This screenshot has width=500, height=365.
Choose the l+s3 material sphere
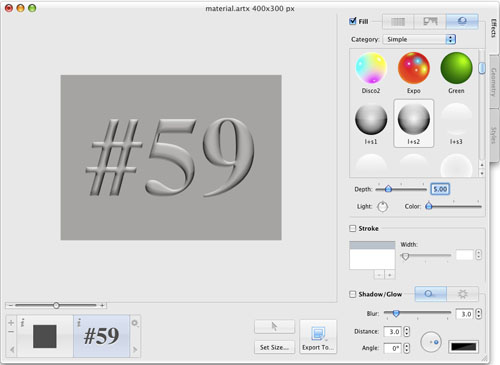click(456, 119)
